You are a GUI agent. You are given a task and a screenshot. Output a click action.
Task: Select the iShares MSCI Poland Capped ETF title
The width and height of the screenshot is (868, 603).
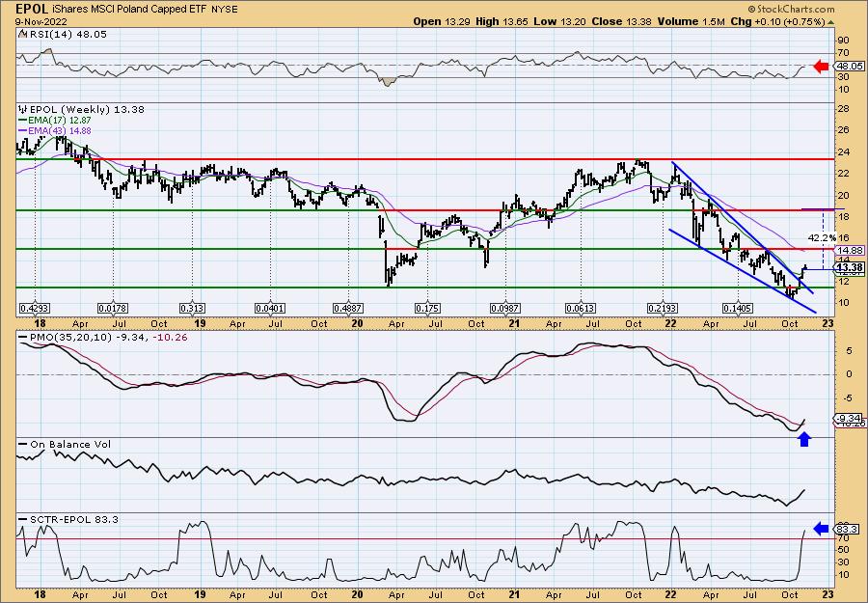click(x=130, y=10)
